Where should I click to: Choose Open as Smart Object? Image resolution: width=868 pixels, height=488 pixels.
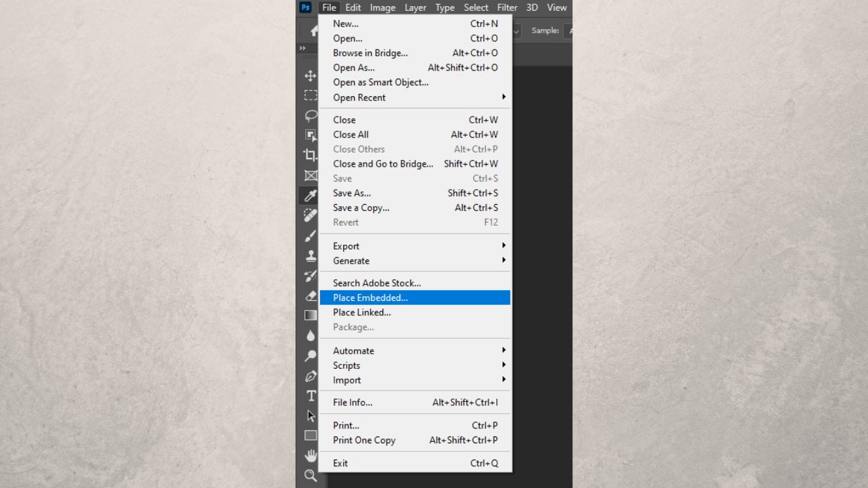(415, 83)
